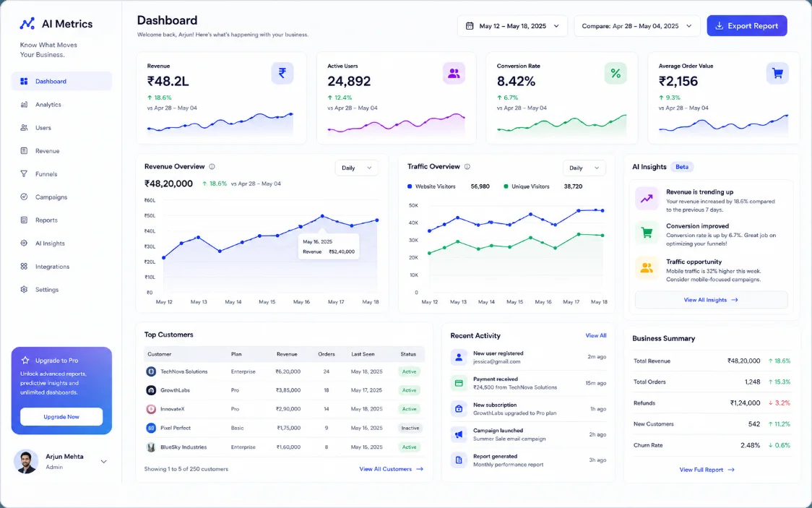Viewport: 812px width, 508px height.
Task: Click the GrowthLabs customer logo
Action: click(x=151, y=390)
